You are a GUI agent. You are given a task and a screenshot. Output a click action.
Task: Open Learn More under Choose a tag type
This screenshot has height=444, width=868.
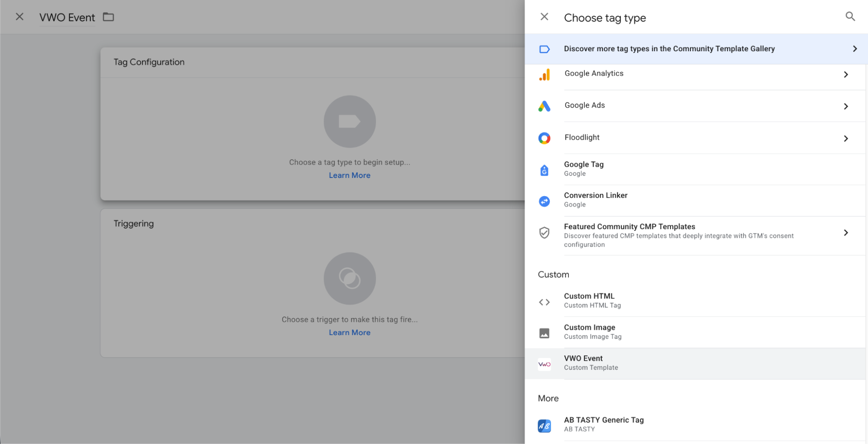pyautogui.click(x=350, y=175)
